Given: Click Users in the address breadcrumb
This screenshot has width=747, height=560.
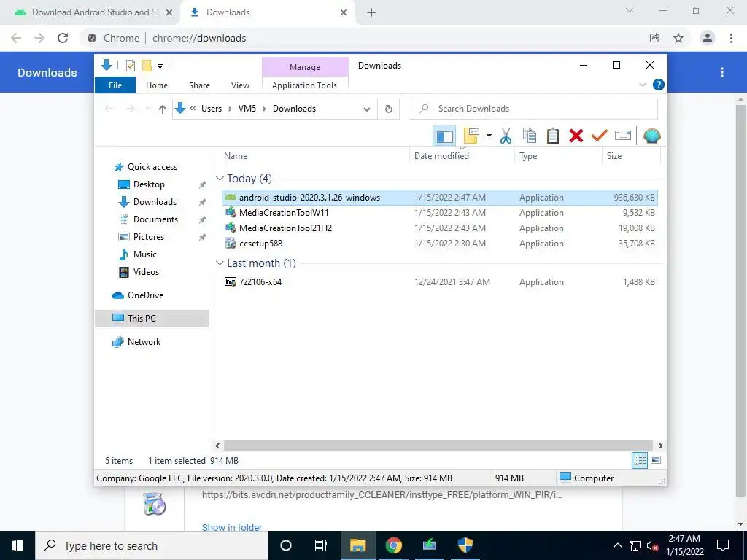Looking at the screenshot, I should [x=212, y=109].
